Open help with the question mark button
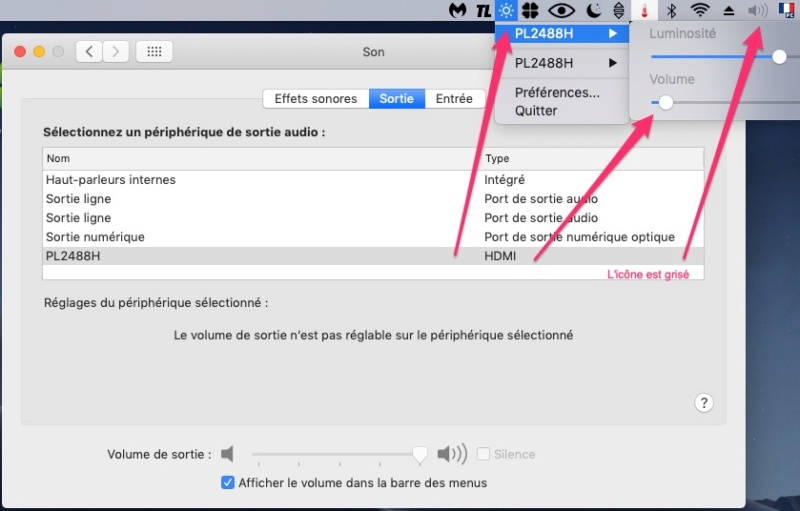800x511 pixels. click(704, 403)
